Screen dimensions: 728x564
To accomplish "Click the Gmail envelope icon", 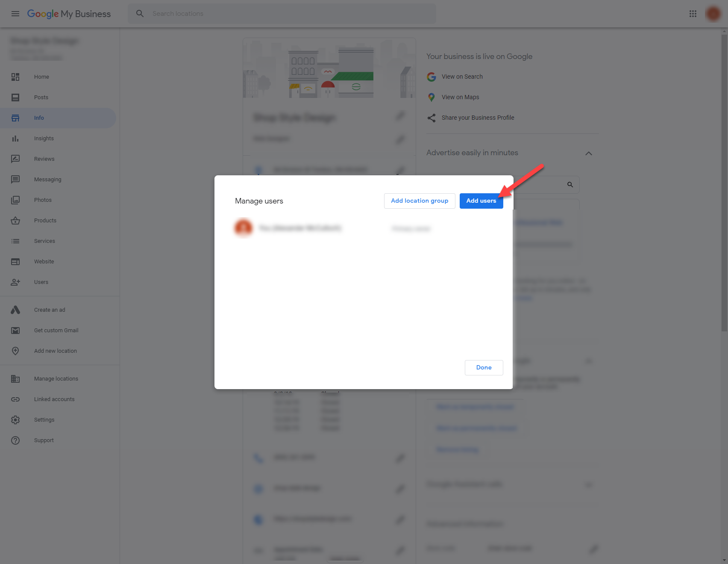I will tap(15, 331).
